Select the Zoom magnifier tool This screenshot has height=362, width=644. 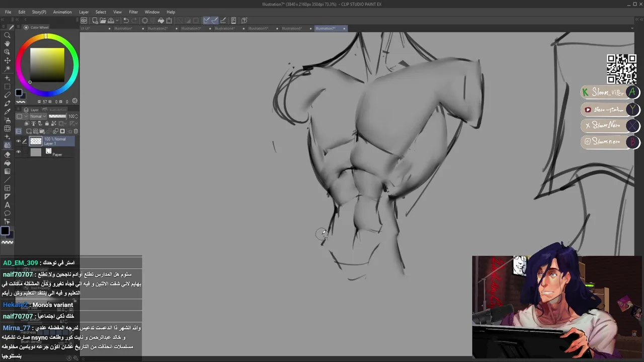[x=7, y=35]
